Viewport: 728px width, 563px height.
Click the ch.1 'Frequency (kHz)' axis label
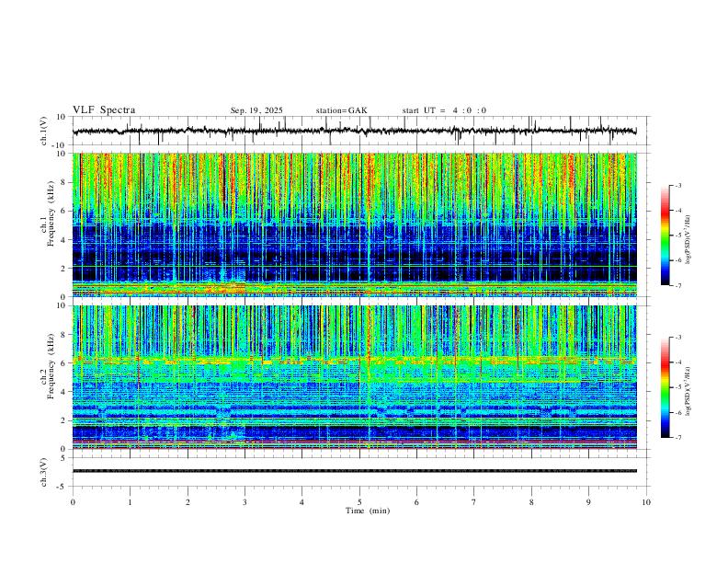[x=51, y=213]
